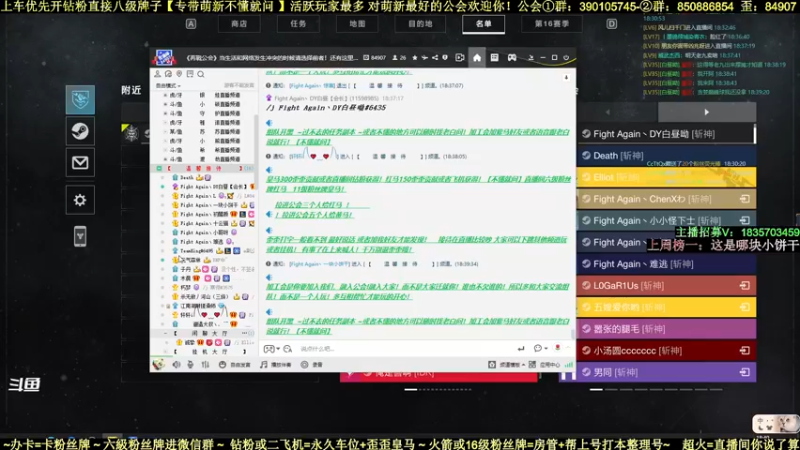Click the roster page indicator dots
This screenshot has height=450, width=800.
656,389
